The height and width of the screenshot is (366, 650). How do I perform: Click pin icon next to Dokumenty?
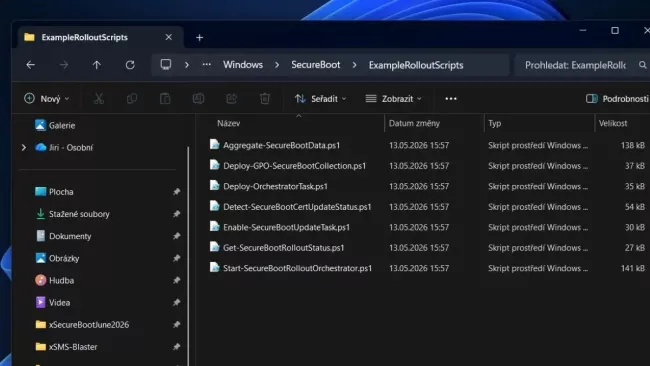[177, 236]
